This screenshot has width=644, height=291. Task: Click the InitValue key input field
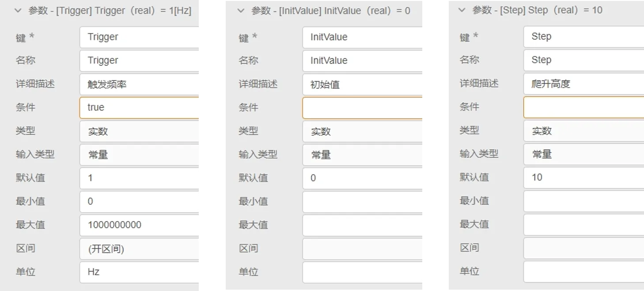[363, 37]
